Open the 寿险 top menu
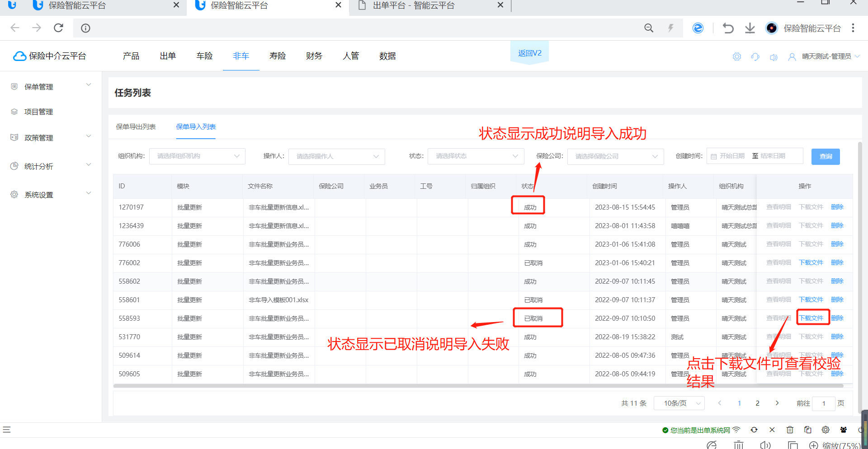 278,56
